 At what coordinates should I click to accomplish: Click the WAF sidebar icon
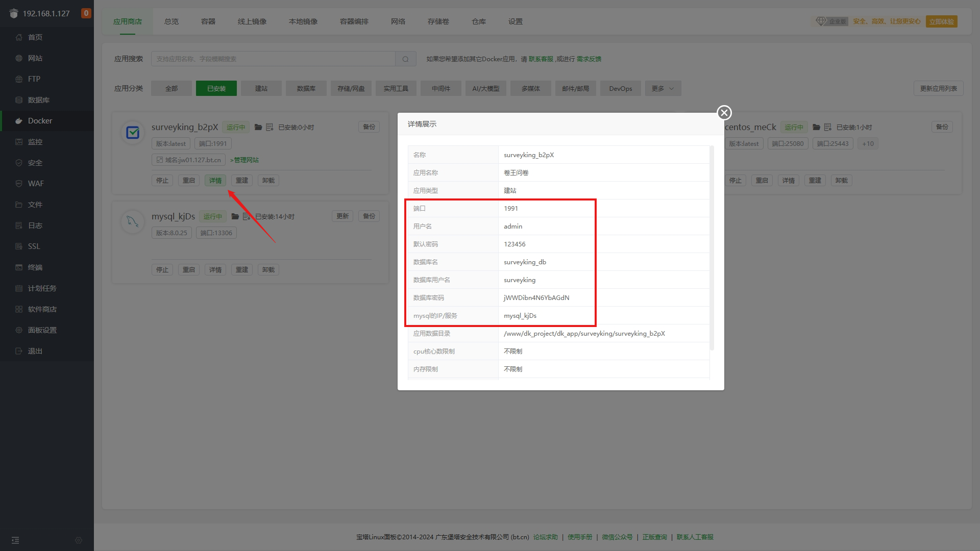pos(19,184)
